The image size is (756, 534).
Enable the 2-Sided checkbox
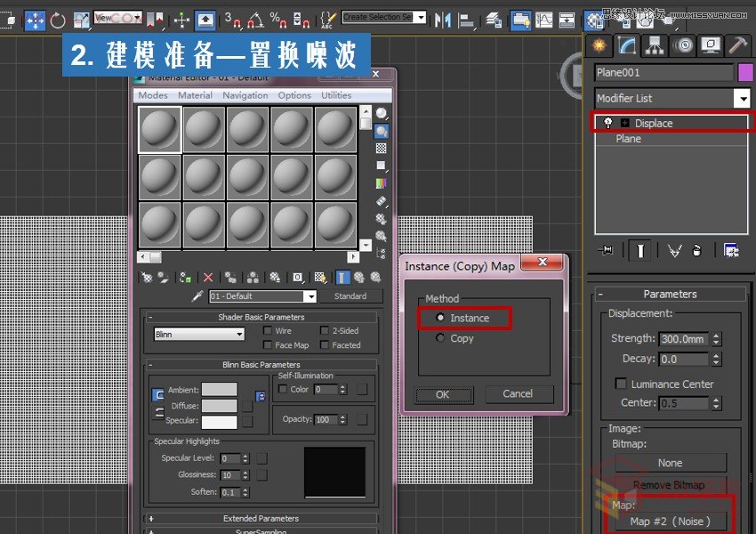point(325,330)
